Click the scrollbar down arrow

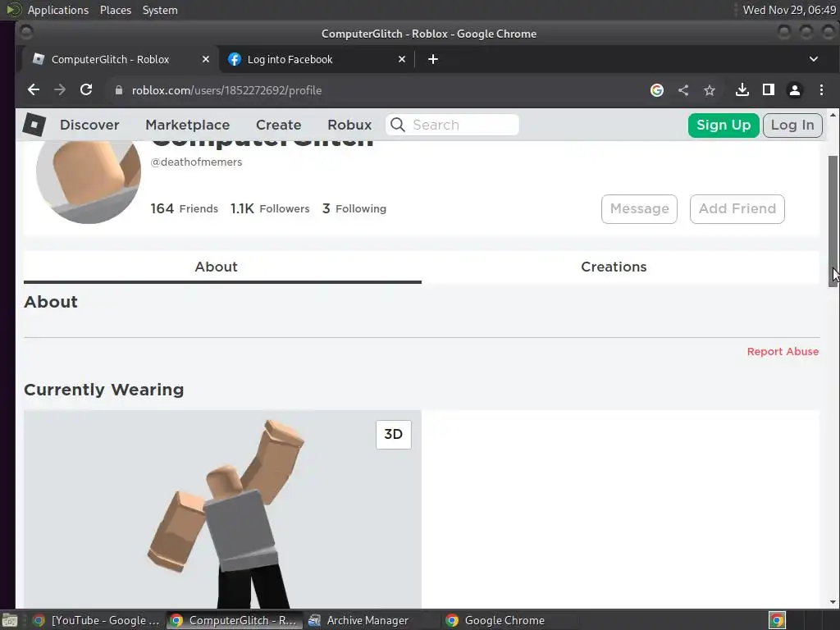(833, 602)
